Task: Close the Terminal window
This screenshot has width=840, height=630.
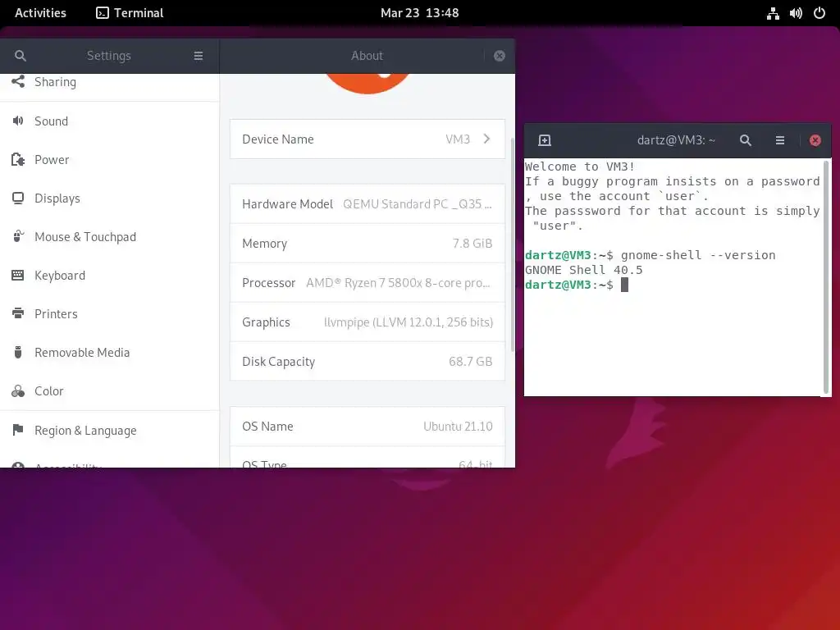Action: coord(815,140)
